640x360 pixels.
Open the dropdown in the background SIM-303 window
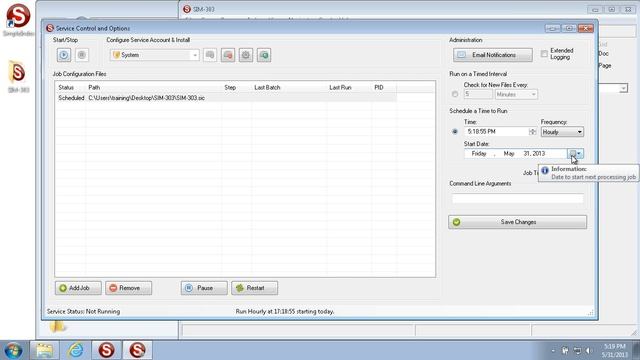pos(623,88)
